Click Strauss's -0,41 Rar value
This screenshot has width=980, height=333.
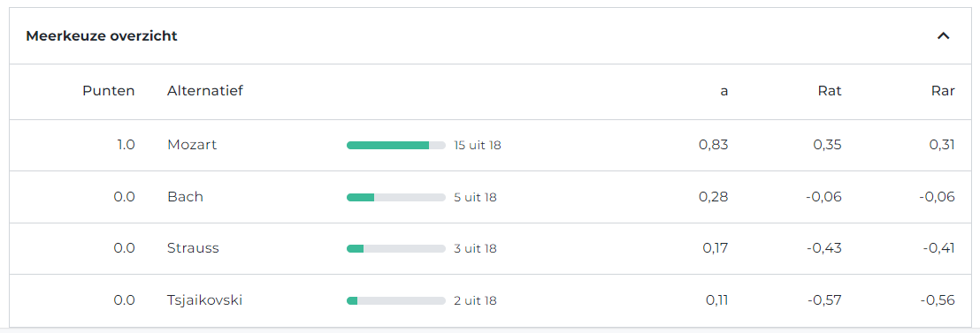click(938, 249)
